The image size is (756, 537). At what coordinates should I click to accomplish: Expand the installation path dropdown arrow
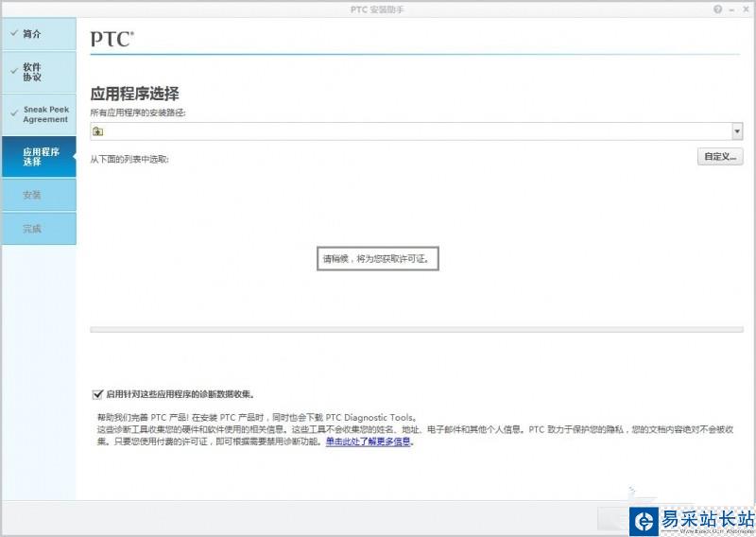click(737, 131)
